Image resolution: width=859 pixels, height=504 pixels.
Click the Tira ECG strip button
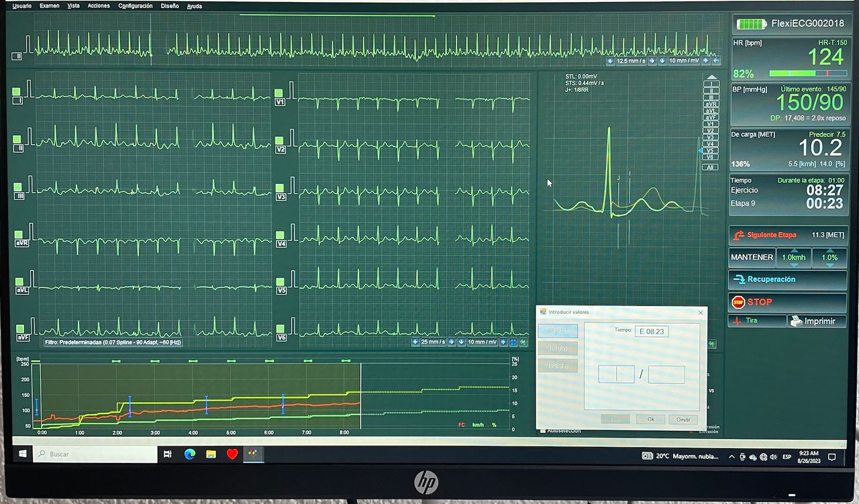click(757, 321)
